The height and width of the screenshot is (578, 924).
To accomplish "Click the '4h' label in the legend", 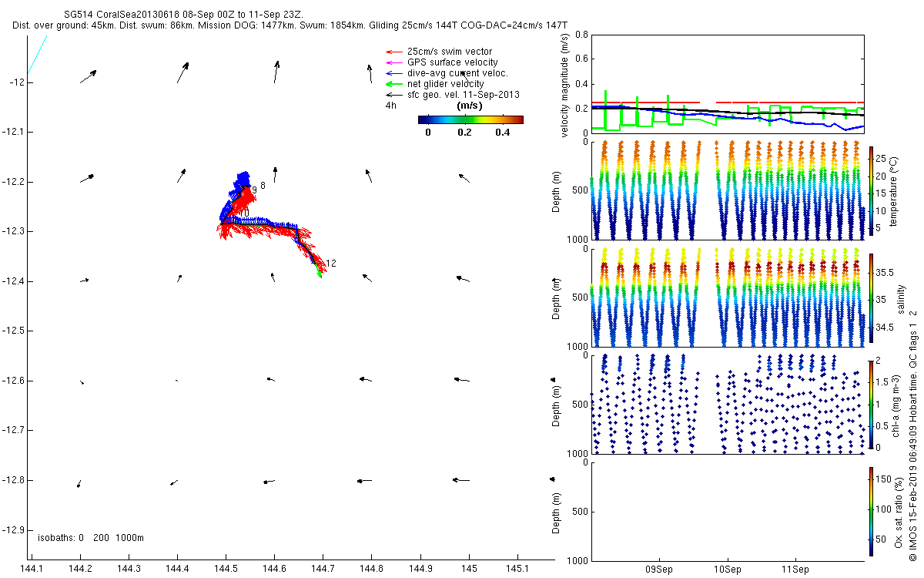I will pos(390,106).
